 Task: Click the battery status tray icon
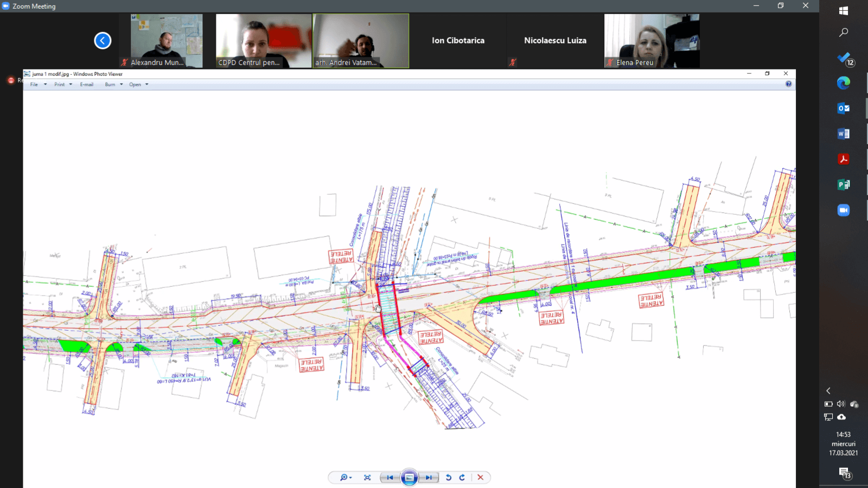pos(828,404)
